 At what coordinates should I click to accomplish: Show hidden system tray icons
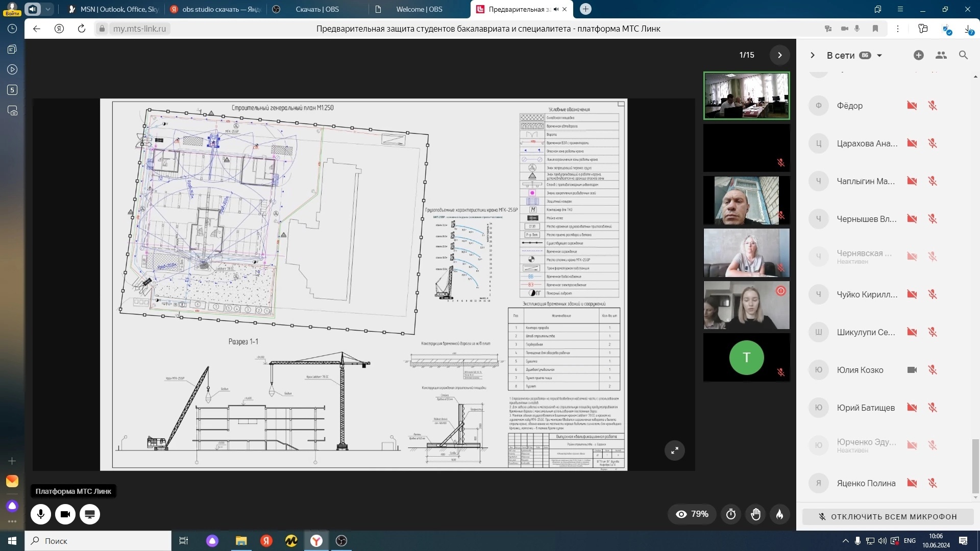[x=845, y=541]
